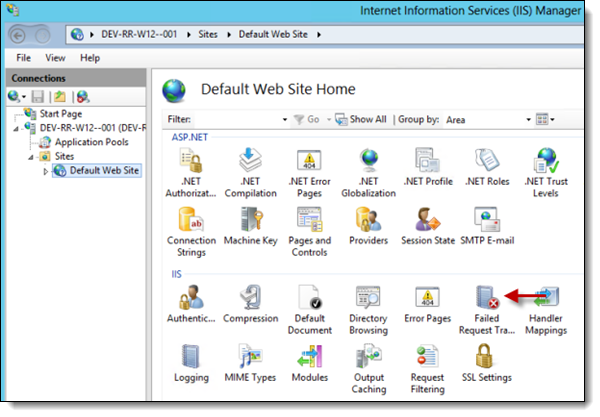Open the View menu
Screen dimensions: 600x417
pyautogui.click(x=55, y=58)
